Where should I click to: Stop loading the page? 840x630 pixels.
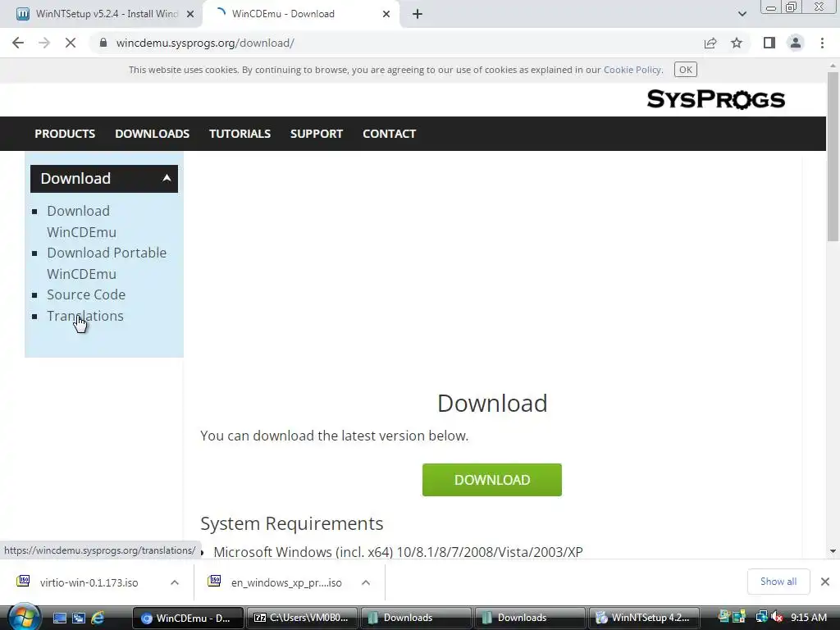tap(71, 43)
